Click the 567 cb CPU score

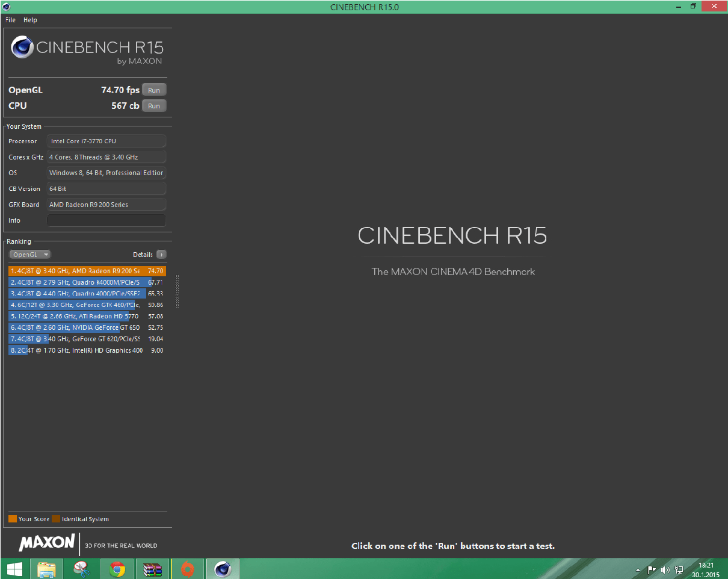pyautogui.click(x=125, y=106)
